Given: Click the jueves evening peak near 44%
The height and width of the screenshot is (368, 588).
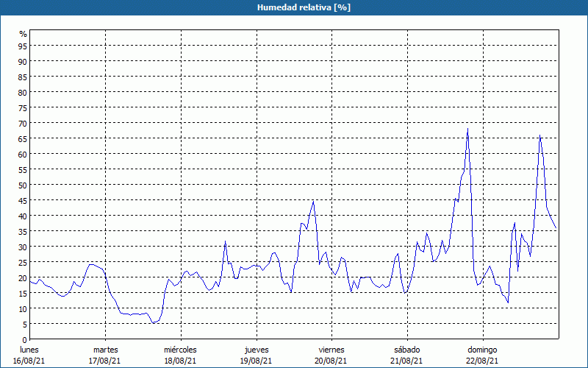Looking at the screenshot, I should pos(313,202).
